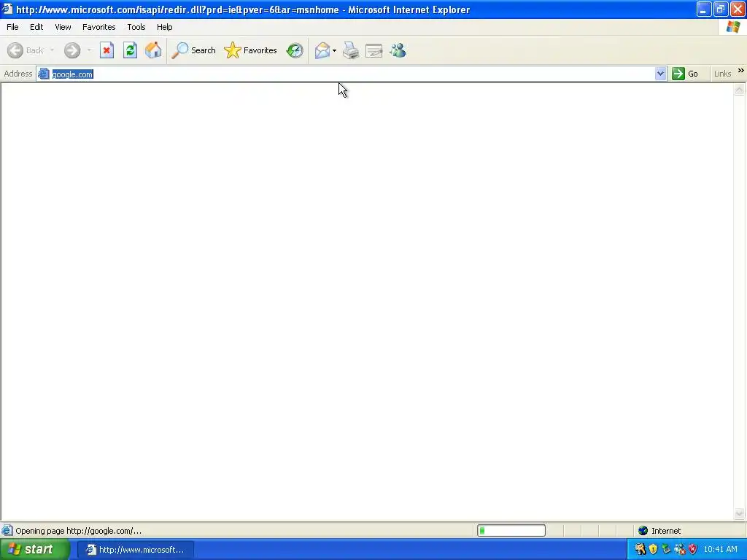
Task: Open the Edit menu
Action: 36,27
